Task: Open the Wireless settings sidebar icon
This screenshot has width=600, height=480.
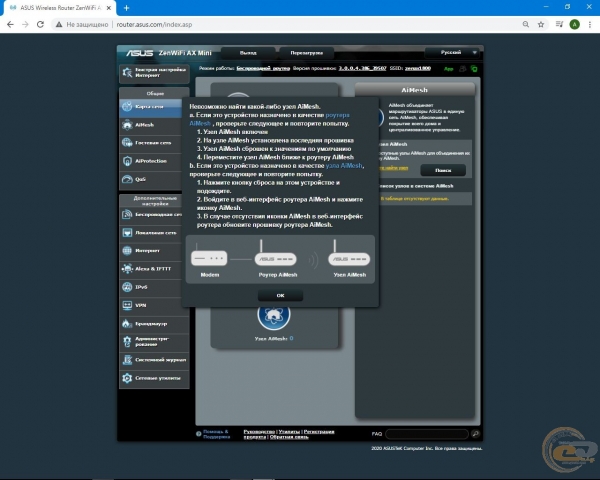Action: (127, 214)
